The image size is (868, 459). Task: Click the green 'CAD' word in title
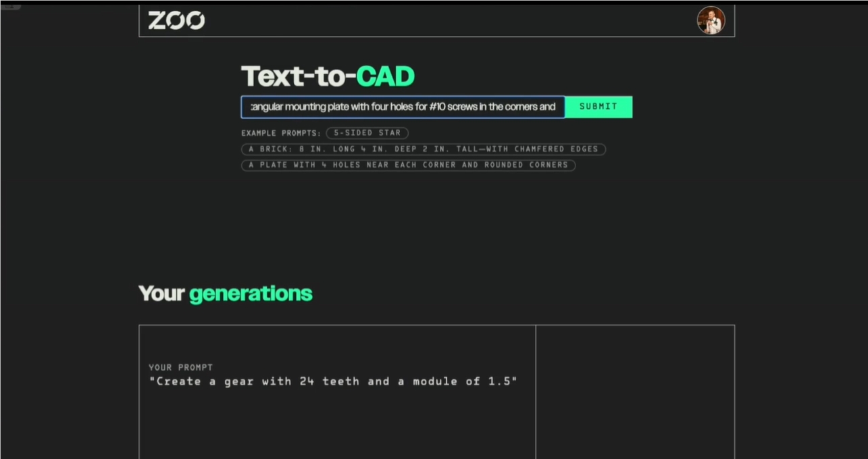385,77
